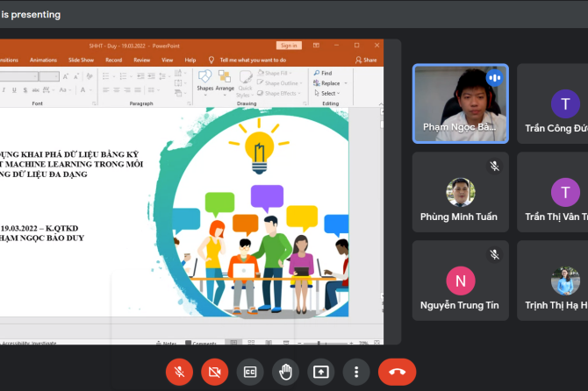Unmute the microphone in the call bar

(x=178, y=372)
